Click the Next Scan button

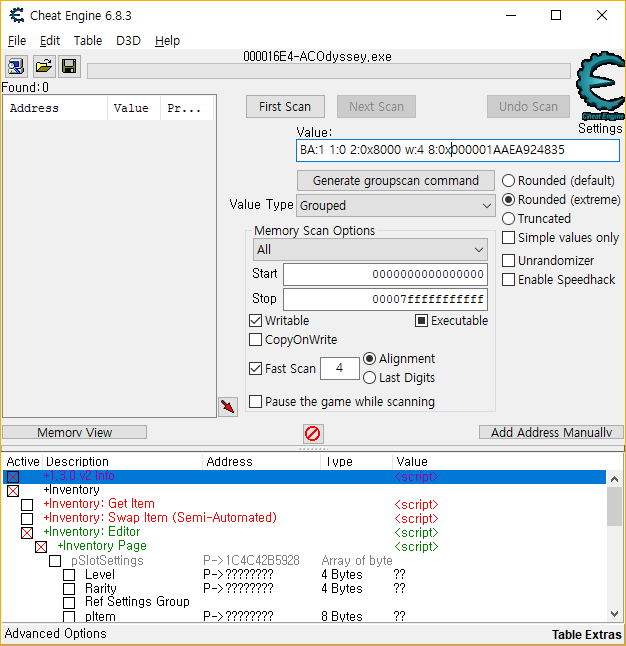pyautogui.click(x=376, y=107)
